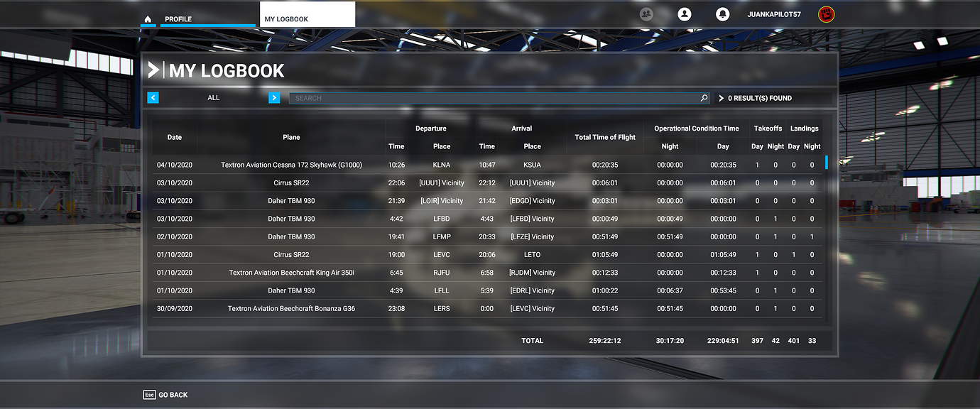Click the profile account icon in the header

click(x=684, y=13)
